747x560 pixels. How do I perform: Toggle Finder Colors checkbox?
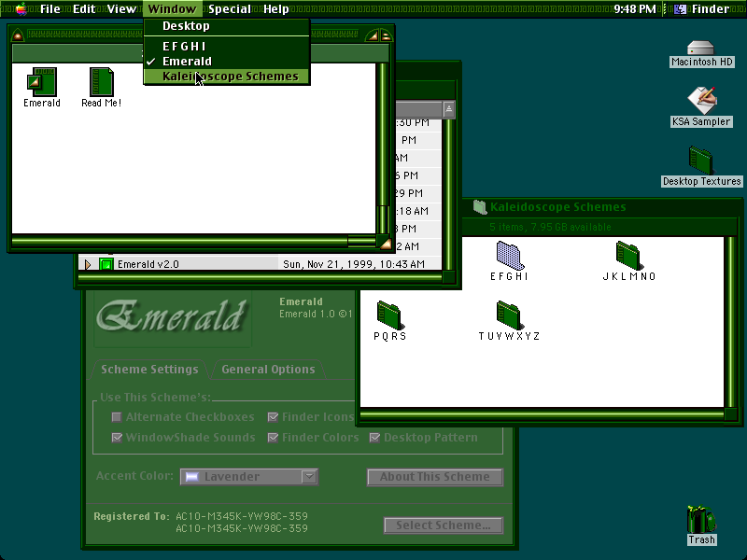tap(273, 438)
